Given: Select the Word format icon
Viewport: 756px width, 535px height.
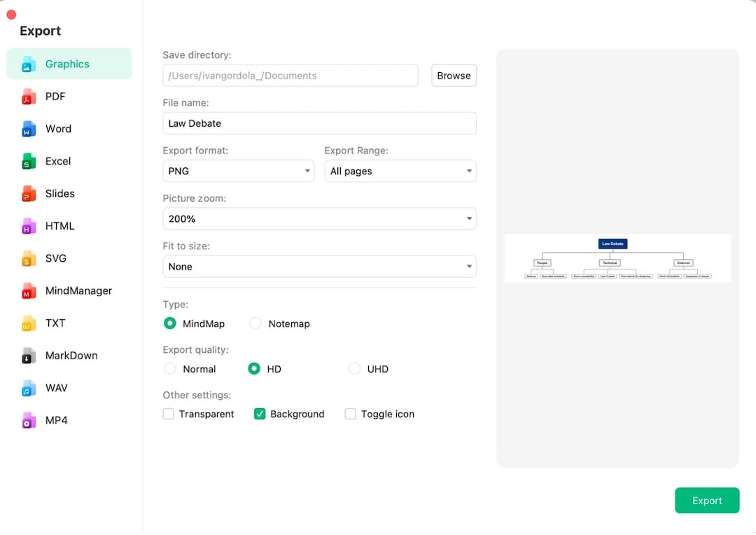Looking at the screenshot, I should click(x=29, y=129).
